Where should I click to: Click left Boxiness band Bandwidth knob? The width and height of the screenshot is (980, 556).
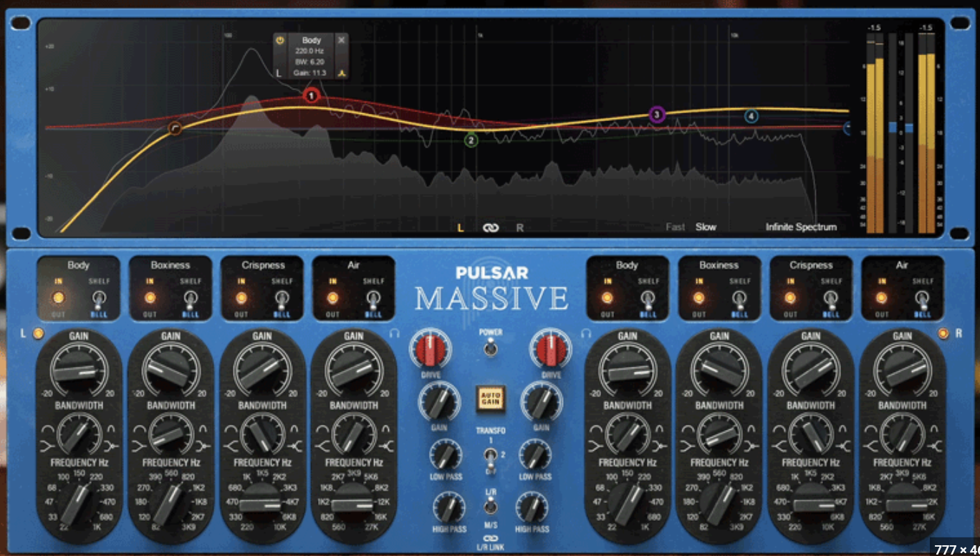pos(170,433)
